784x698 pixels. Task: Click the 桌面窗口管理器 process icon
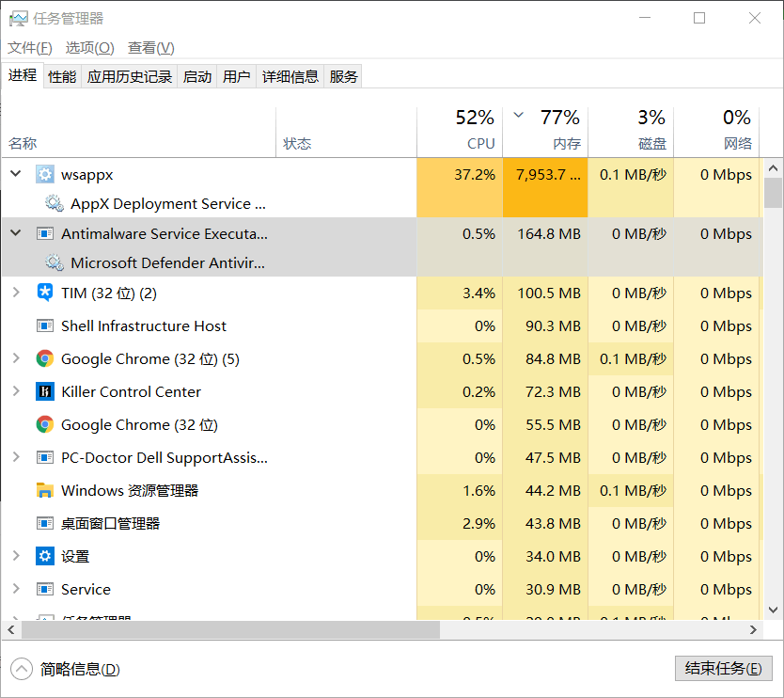pos(45,523)
